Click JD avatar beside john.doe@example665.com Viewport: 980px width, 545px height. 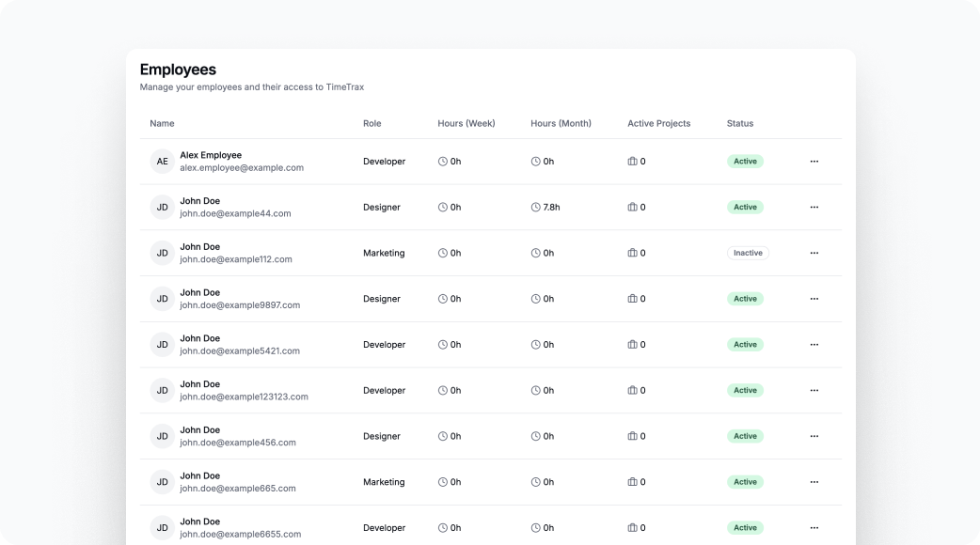pyautogui.click(x=162, y=482)
